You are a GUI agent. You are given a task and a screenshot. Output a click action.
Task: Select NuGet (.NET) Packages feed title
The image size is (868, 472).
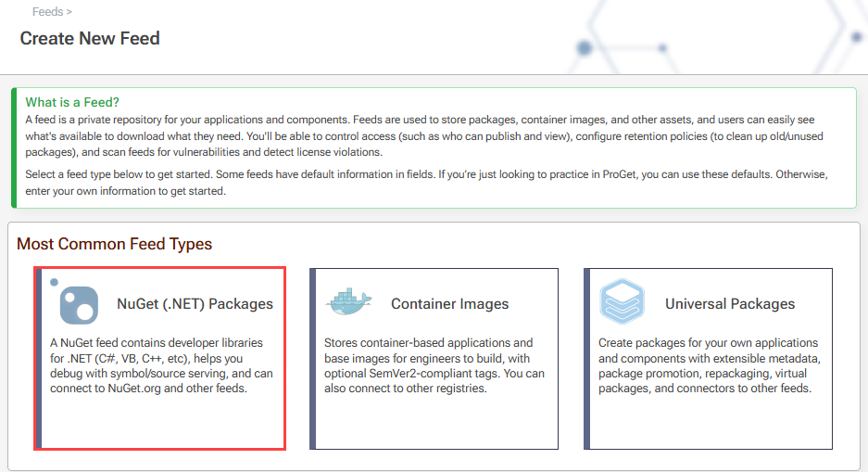pos(195,303)
